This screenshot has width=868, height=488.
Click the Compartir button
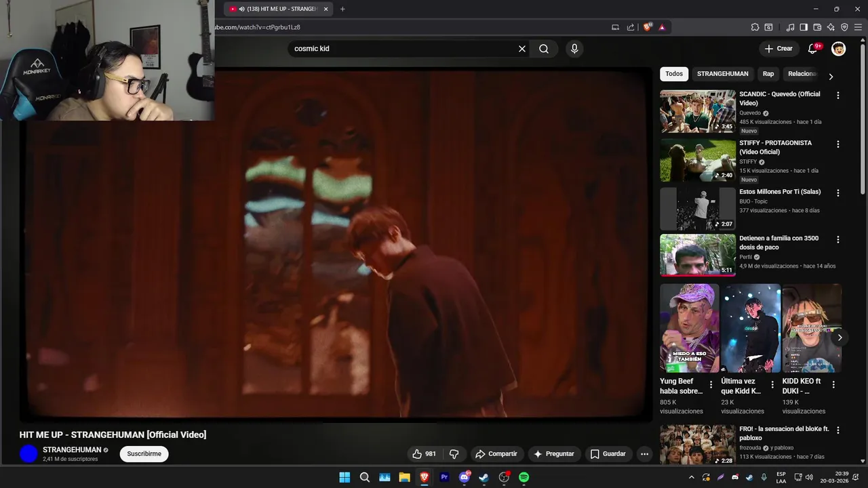coord(496,454)
